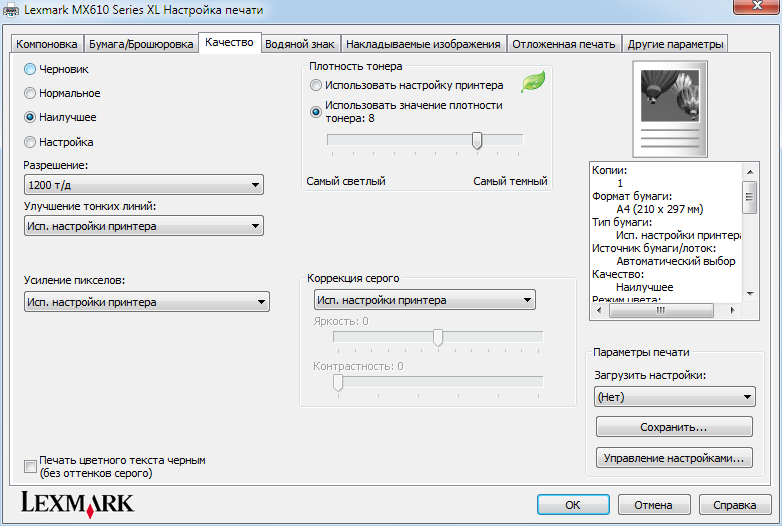Click the printer icon in title bar
The image size is (782, 526).
point(10,10)
